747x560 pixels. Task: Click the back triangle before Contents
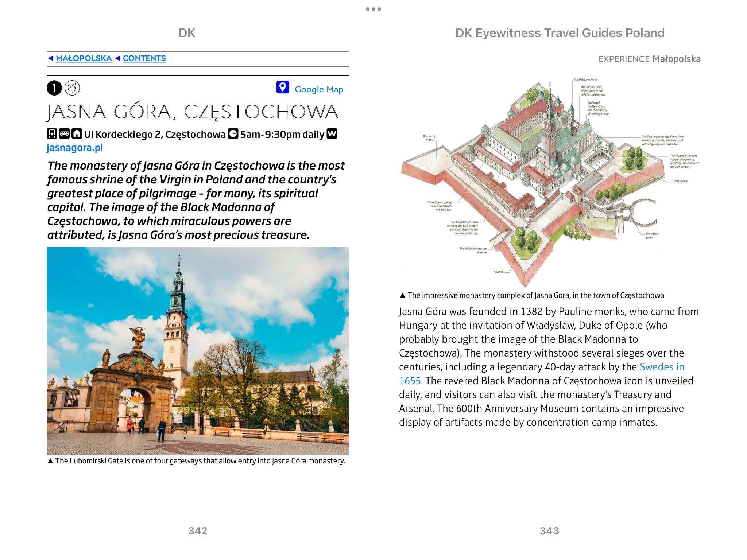pos(117,58)
